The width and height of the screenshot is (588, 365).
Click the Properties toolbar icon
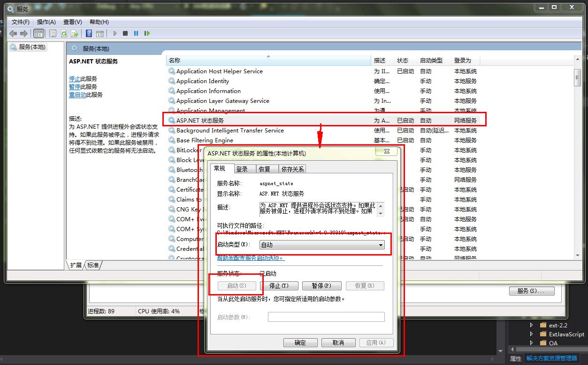coord(53,33)
